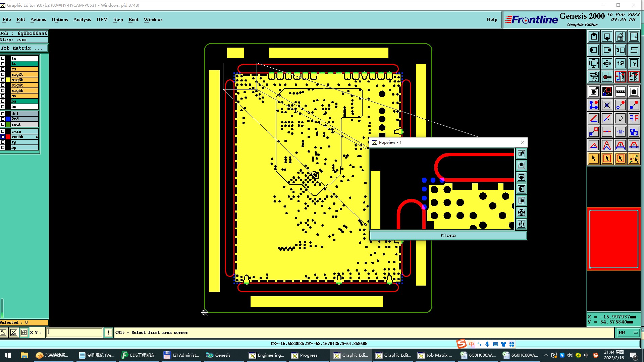Image resolution: width=644 pixels, height=362 pixels.
Task: Click the mirror F flip icon
Action: click(634, 118)
